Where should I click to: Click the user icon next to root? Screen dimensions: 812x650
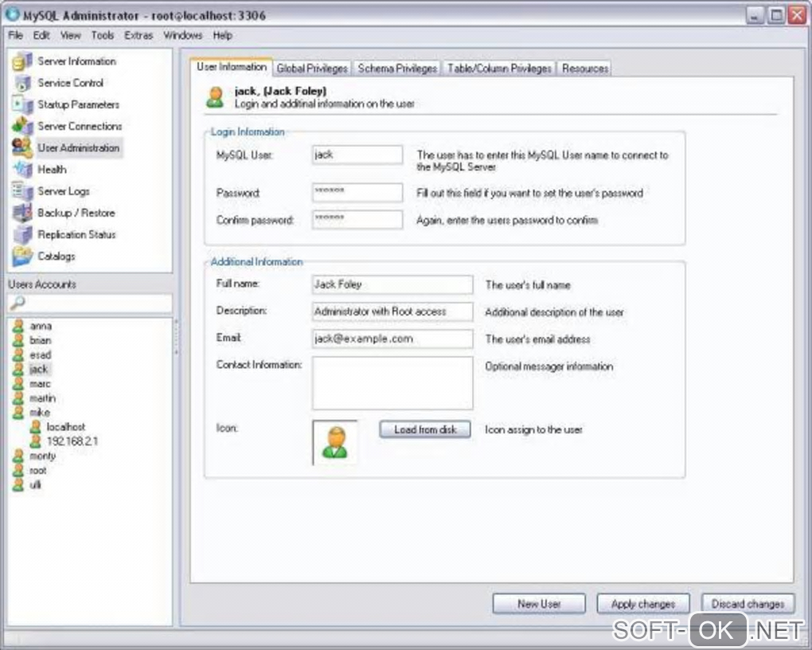pos(18,470)
